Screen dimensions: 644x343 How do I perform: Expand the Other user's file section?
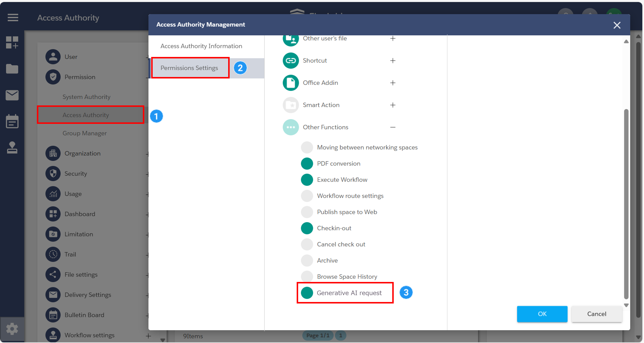tap(393, 39)
